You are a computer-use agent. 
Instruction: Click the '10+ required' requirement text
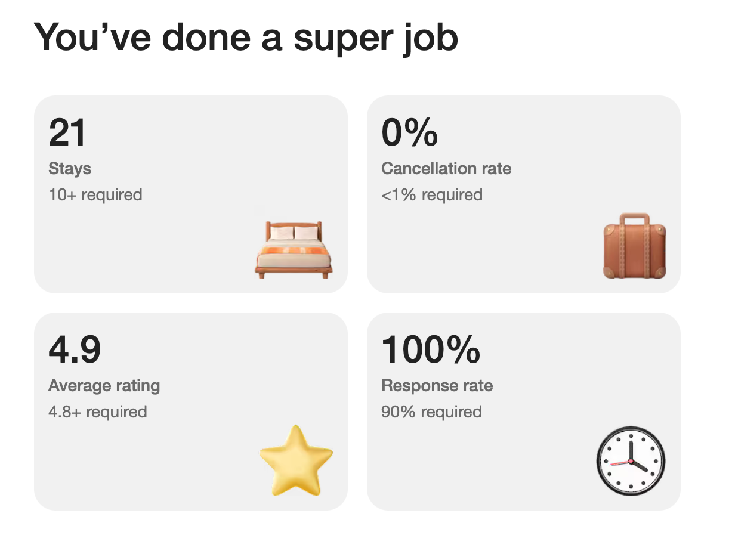[x=95, y=194]
